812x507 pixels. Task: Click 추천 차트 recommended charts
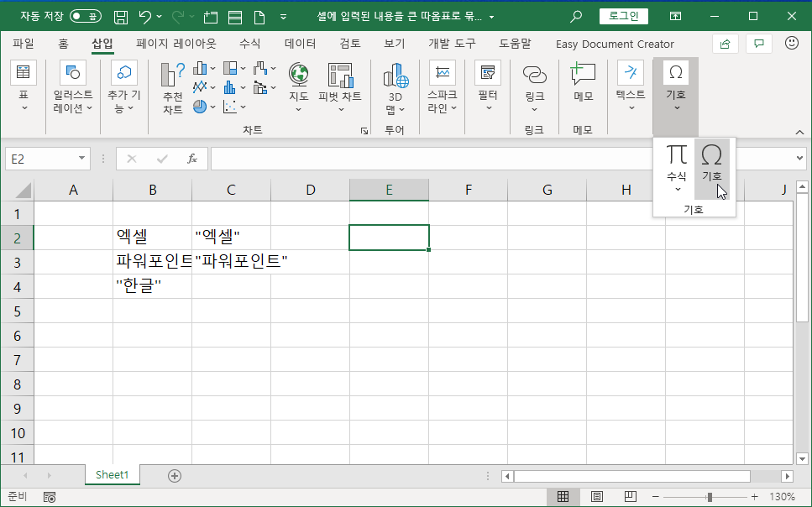[173, 88]
